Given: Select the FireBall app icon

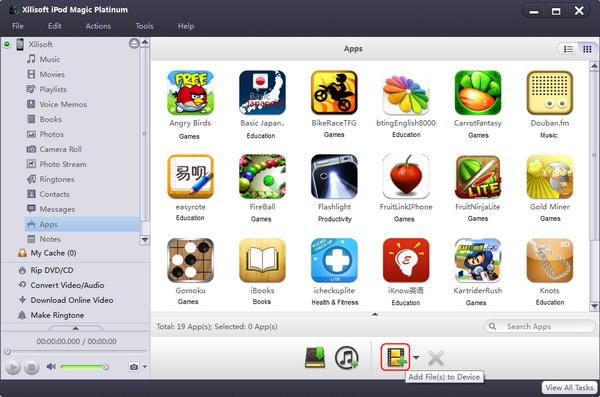Looking at the screenshot, I should click(x=262, y=176).
